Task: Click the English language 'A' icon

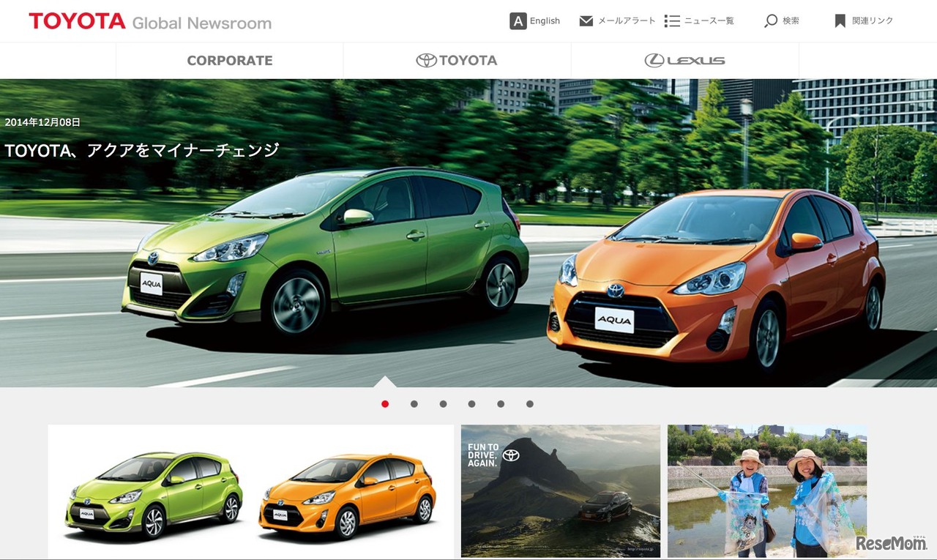Action: [x=518, y=21]
